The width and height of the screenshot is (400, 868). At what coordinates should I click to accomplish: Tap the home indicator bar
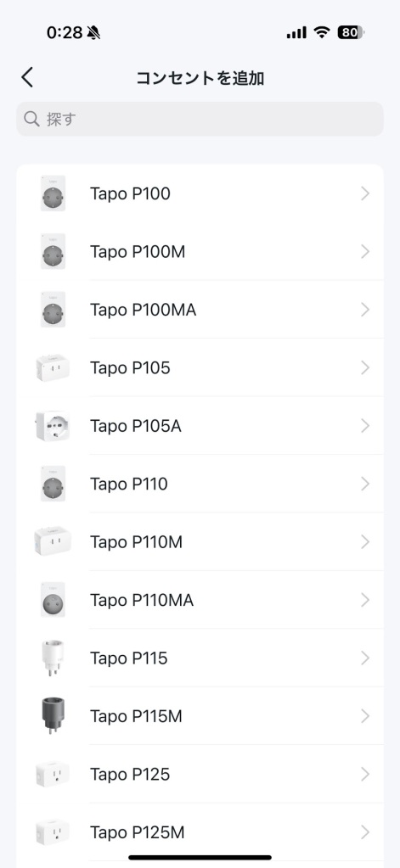tap(200, 858)
